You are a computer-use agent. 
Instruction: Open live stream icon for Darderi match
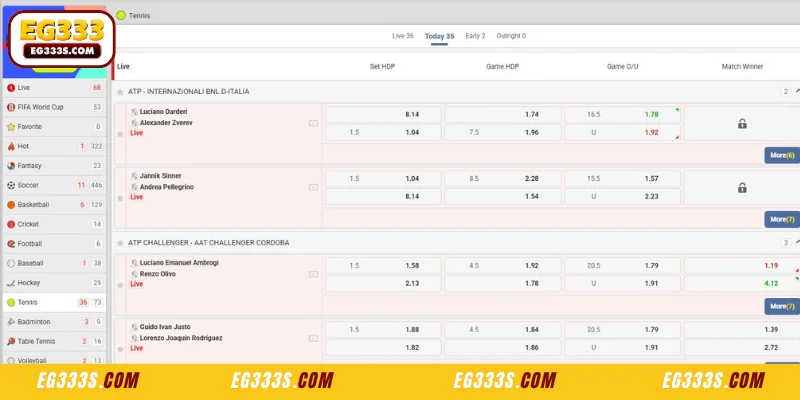(x=313, y=123)
